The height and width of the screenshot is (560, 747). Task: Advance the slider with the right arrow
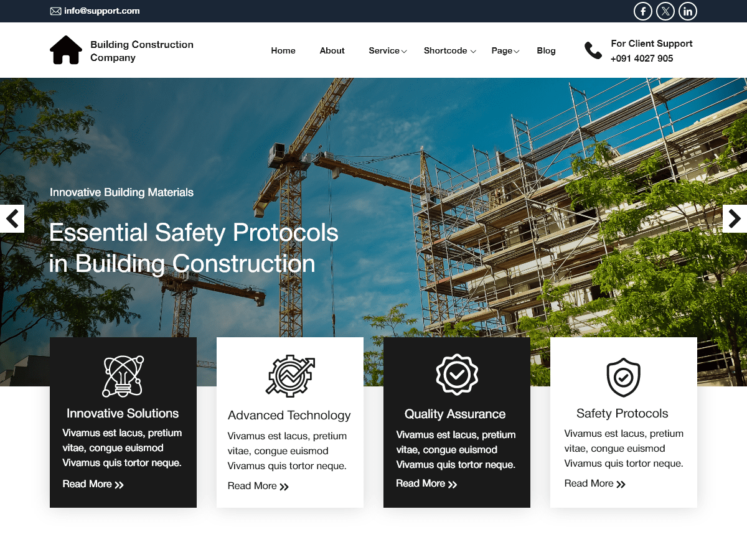[735, 218]
